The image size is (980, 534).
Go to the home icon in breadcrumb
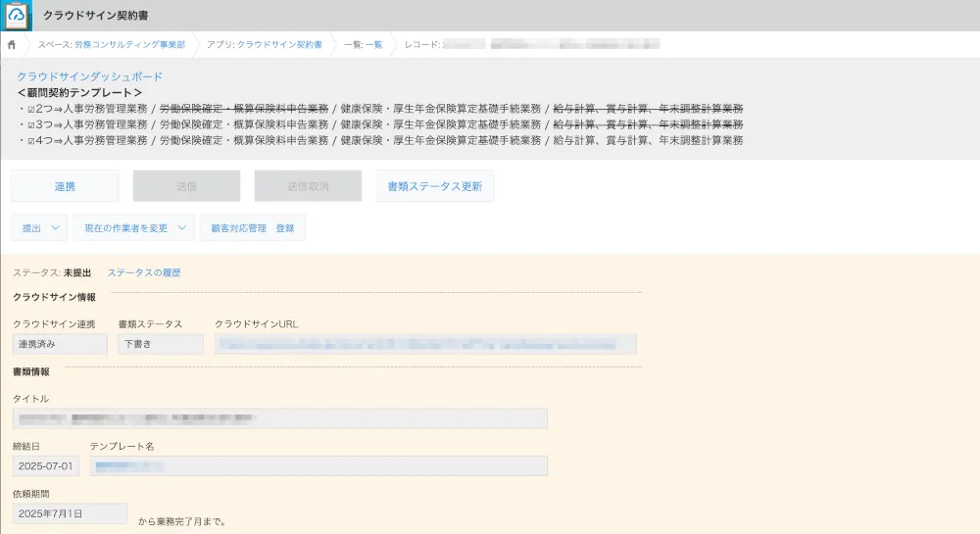pyautogui.click(x=11, y=45)
